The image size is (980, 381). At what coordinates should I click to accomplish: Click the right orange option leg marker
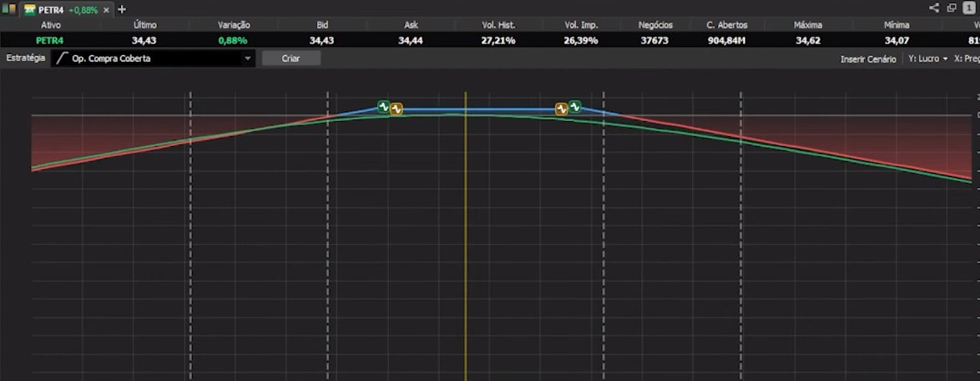[x=562, y=109]
